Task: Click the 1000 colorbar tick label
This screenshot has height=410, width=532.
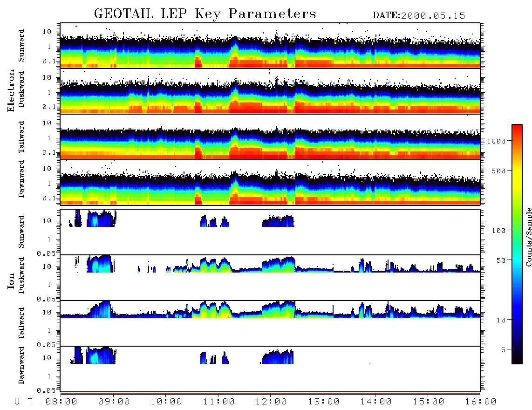Action: [496, 141]
